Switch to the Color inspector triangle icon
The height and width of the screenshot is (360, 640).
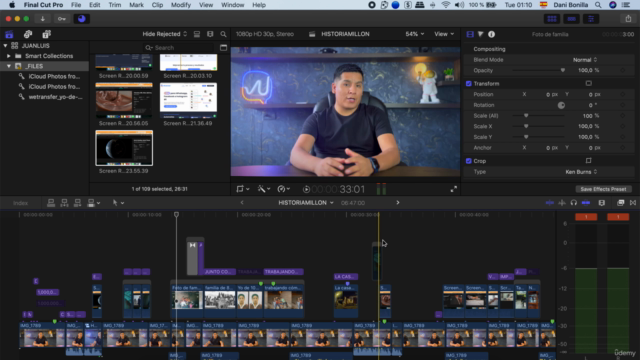click(480, 34)
